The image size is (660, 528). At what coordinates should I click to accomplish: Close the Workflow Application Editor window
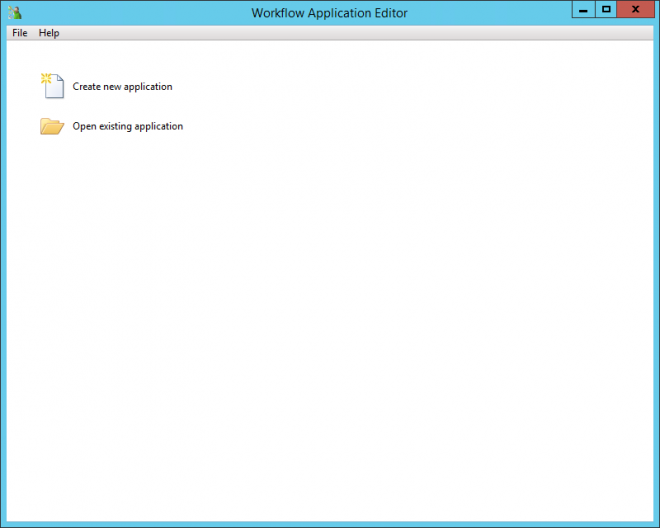(636, 9)
